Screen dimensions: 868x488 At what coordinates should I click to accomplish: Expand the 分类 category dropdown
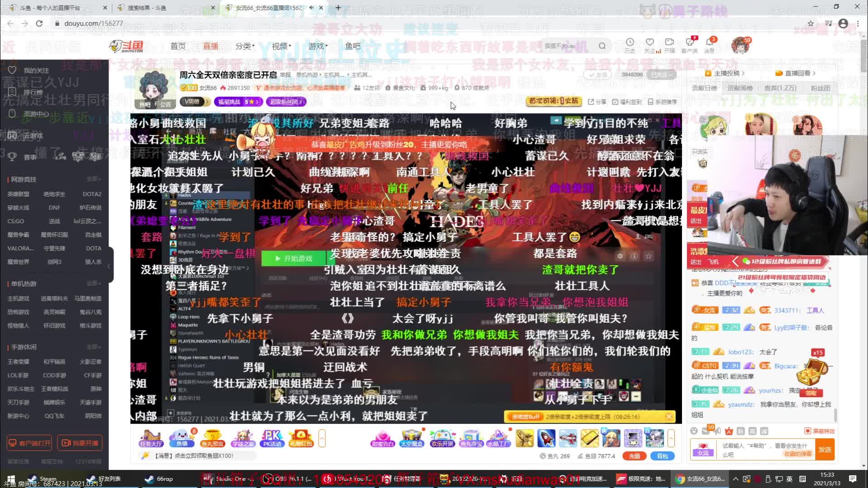[x=245, y=46]
